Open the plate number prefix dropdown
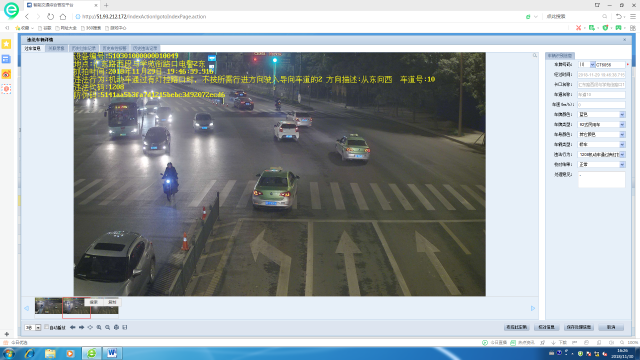Screen dimensions: 640x360 [x=592, y=65]
